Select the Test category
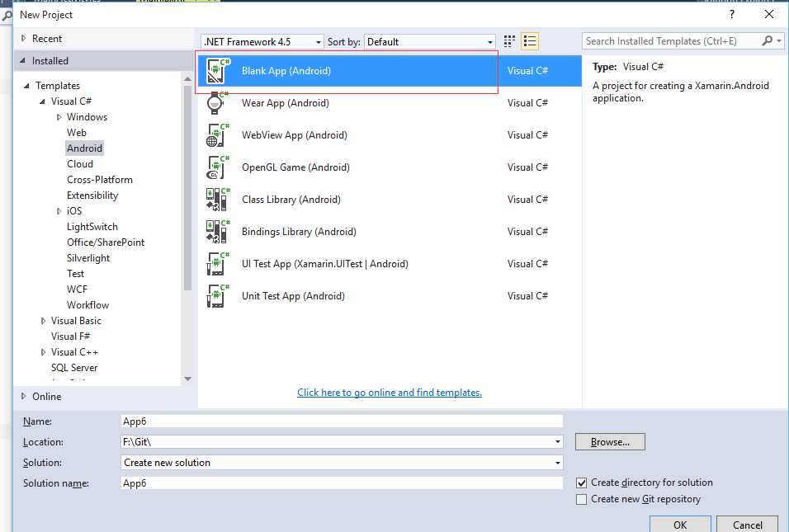 click(75, 274)
